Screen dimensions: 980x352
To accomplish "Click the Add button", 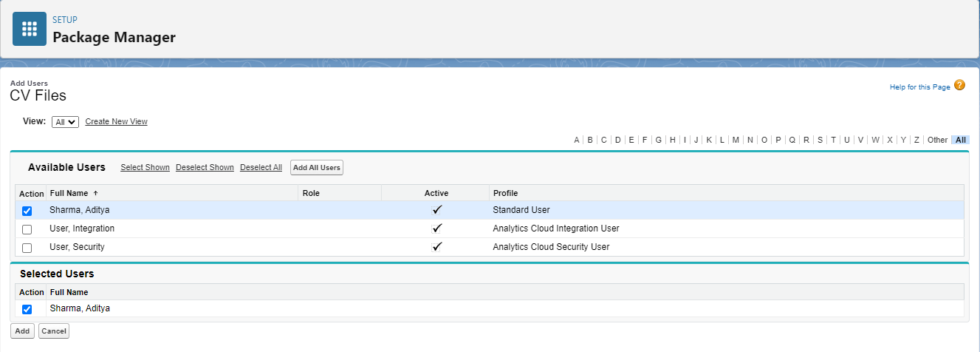I will click(x=22, y=331).
